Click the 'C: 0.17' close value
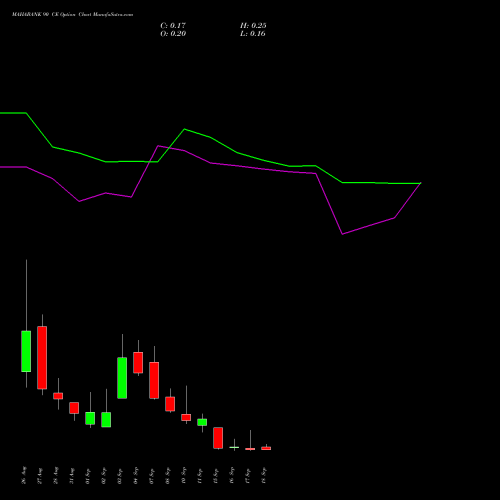 (x=173, y=26)
